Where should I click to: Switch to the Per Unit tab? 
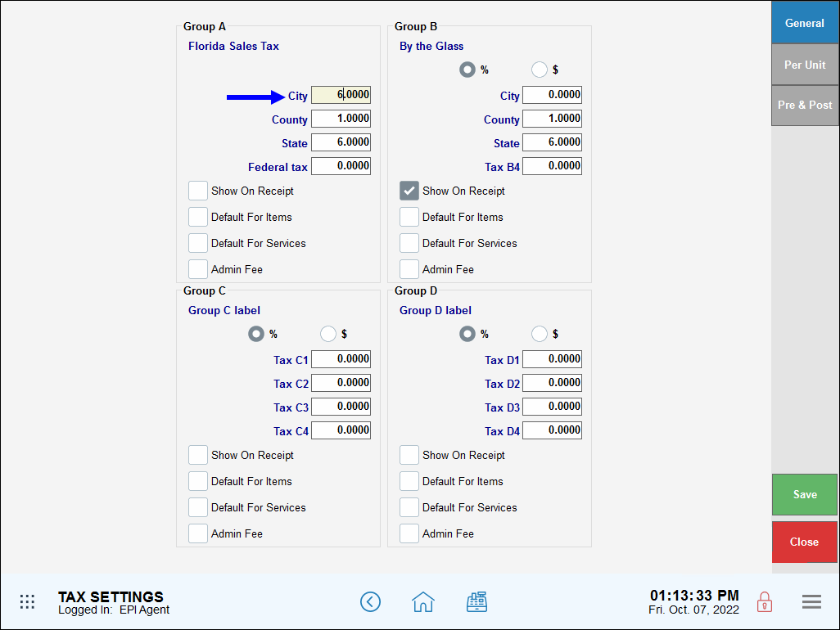(805, 64)
